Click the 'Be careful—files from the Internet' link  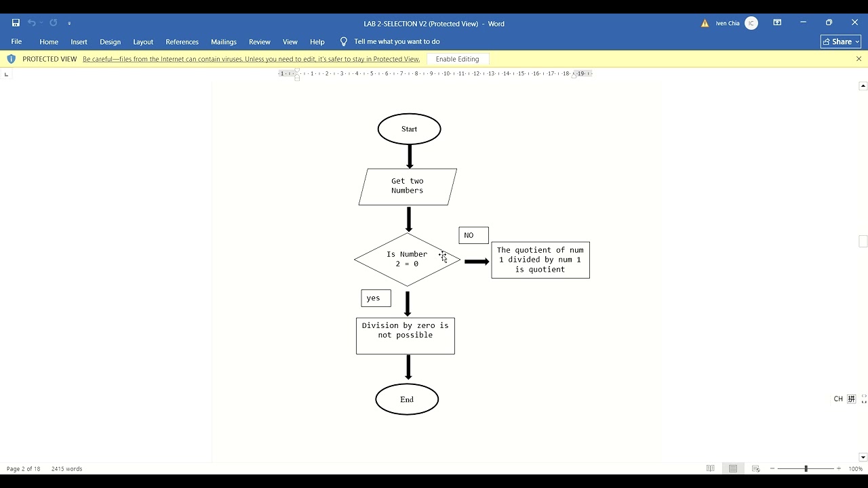252,59
